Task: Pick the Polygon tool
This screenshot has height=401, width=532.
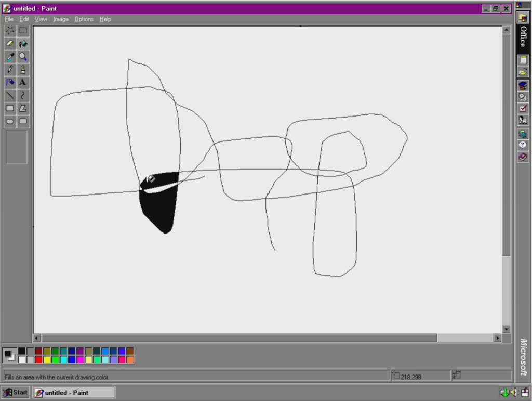Action: point(23,109)
